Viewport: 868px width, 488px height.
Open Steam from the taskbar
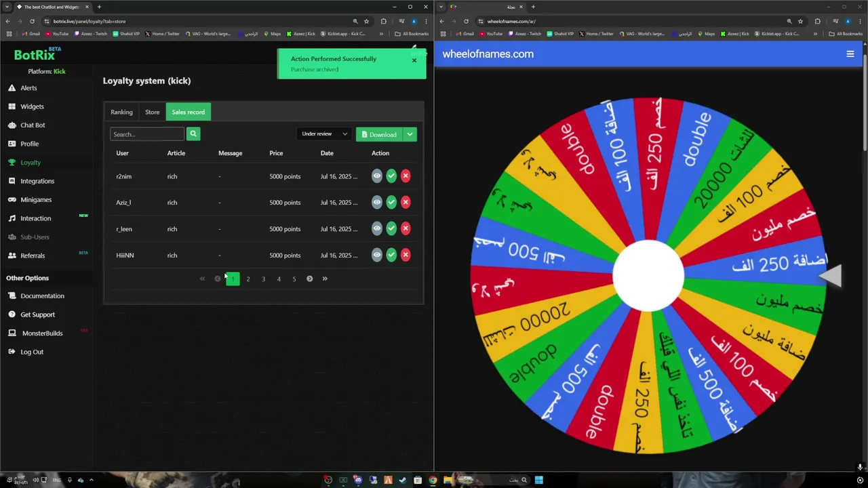click(x=403, y=481)
